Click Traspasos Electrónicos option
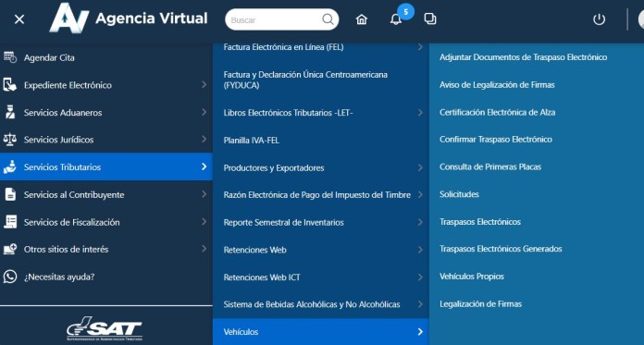Image resolution: width=644 pixels, height=345 pixels. [480, 222]
